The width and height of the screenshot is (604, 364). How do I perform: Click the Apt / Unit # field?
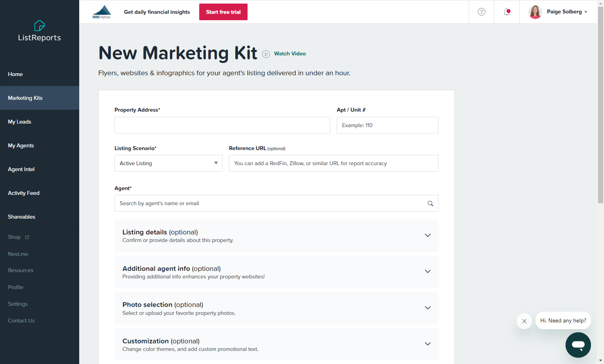(x=387, y=125)
